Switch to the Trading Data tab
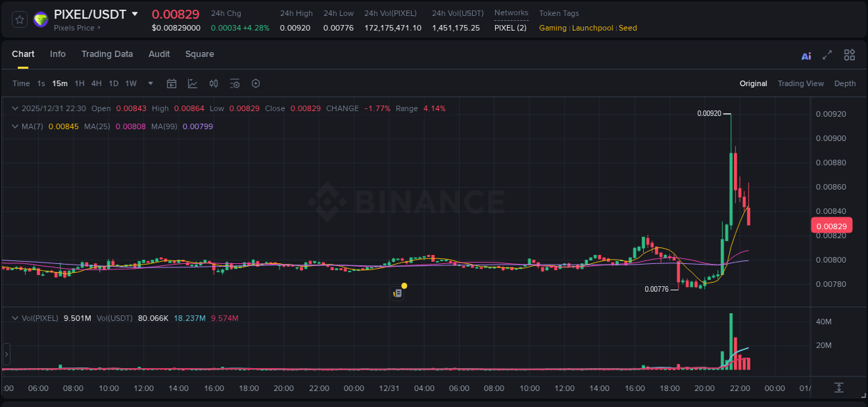This screenshot has width=868, height=407. 107,53
